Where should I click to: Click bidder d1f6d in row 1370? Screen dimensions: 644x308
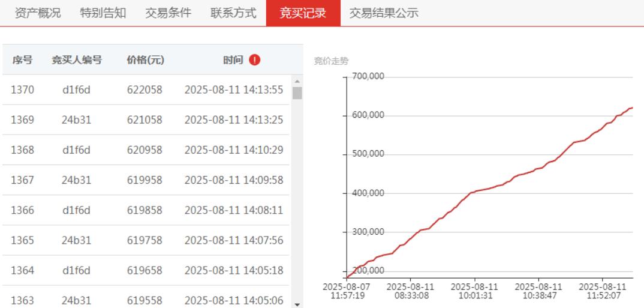[x=76, y=89]
